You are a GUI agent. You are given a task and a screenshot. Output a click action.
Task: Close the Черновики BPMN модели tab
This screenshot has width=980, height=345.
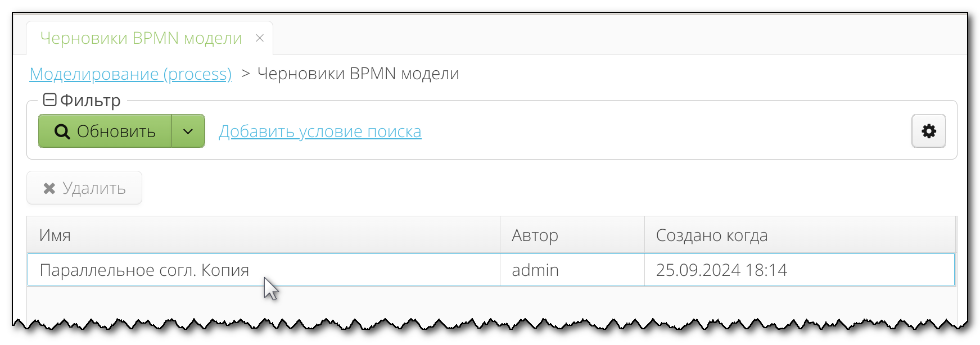click(x=260, y=38)
